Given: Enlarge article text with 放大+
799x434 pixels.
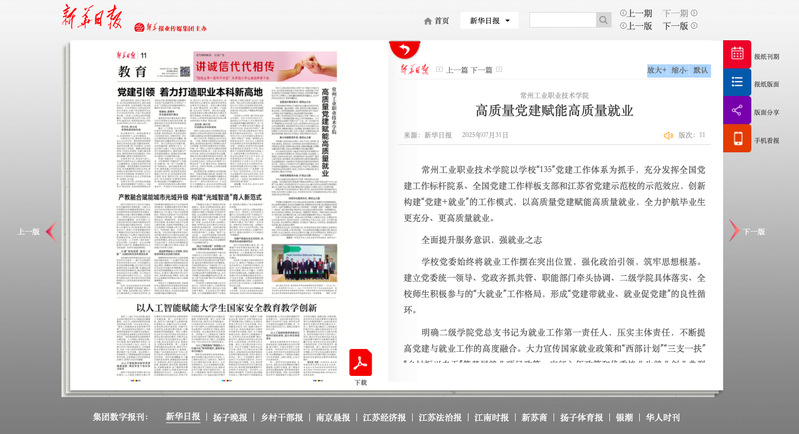Looking at the screenshot, I should tap(657, 70).
